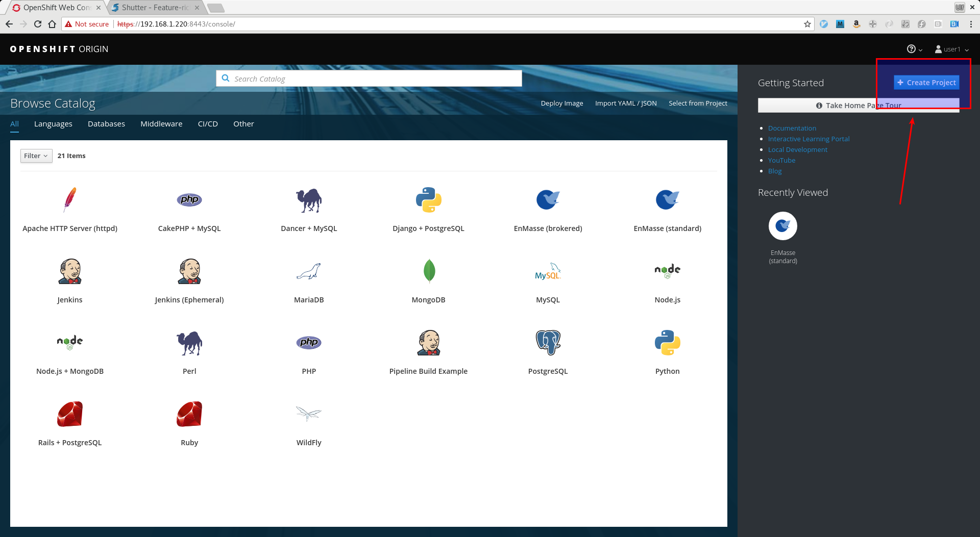Viewport: 980px width, 537px height.
Task: Choose the Jenkins (Ephemeral) icon
Action: (x=189, y=271)
